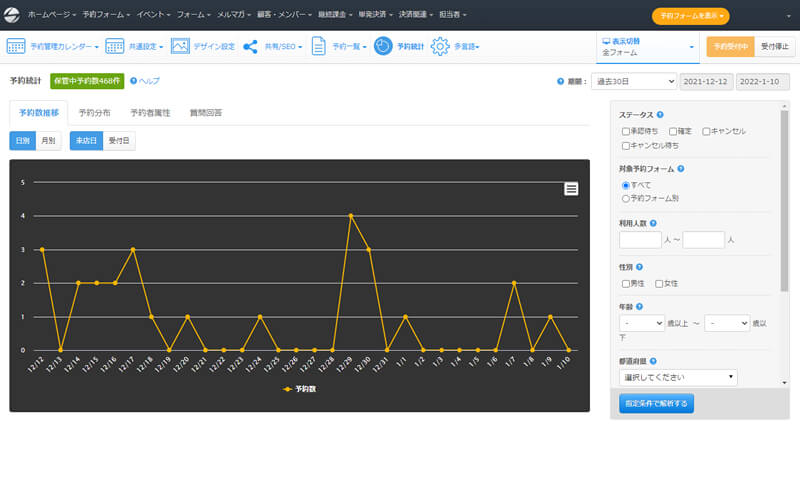This screenshot has height=480, width=800.
Task: Click help icon next to ステータス
Action: (x=660, y=115)
